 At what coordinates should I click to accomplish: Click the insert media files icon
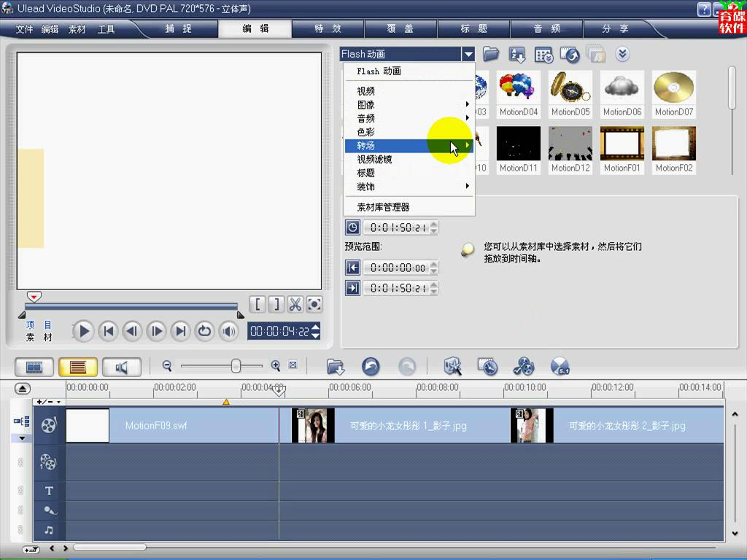[336, 367]
